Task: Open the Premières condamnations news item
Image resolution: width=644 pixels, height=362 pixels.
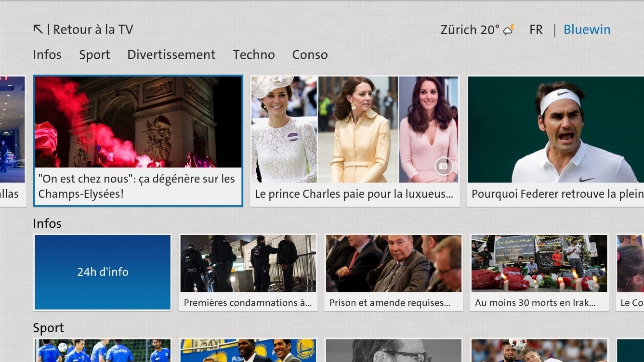Action: [248, 272]
